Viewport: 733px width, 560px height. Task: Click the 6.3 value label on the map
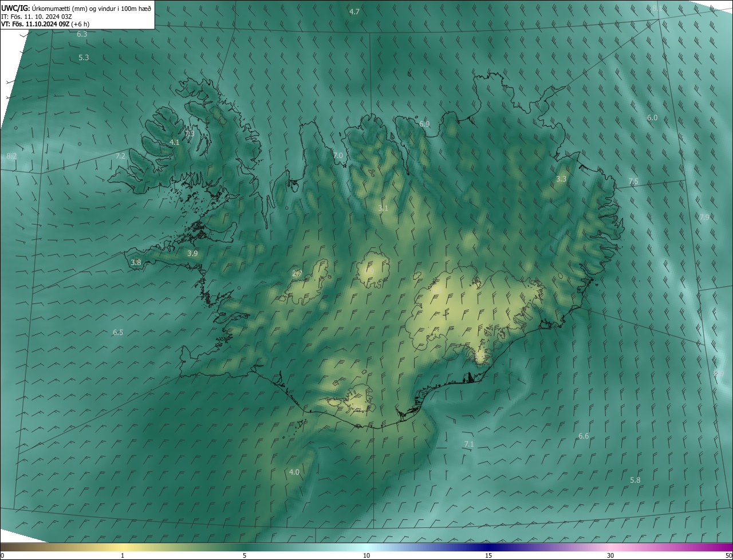pos(82,34)
